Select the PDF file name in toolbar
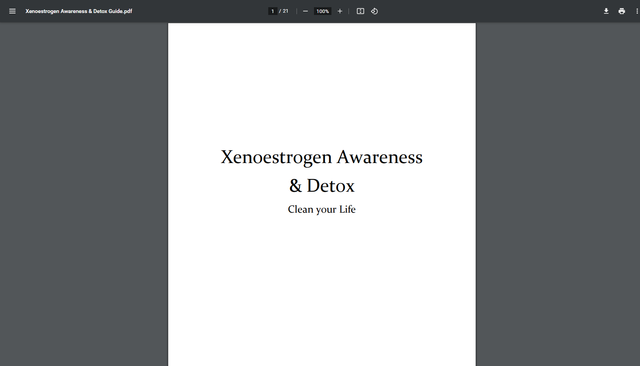 tap(79, 11)
